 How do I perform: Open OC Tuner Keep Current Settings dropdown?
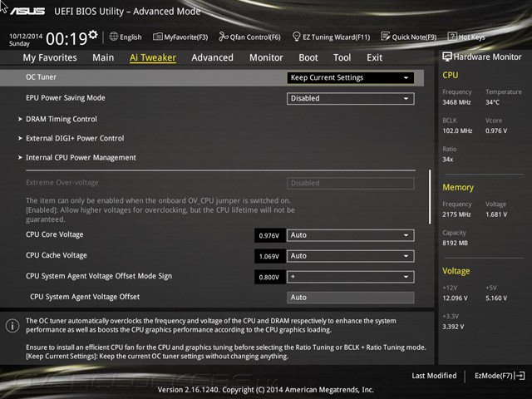pyautogui.click(x=351, y=77)
